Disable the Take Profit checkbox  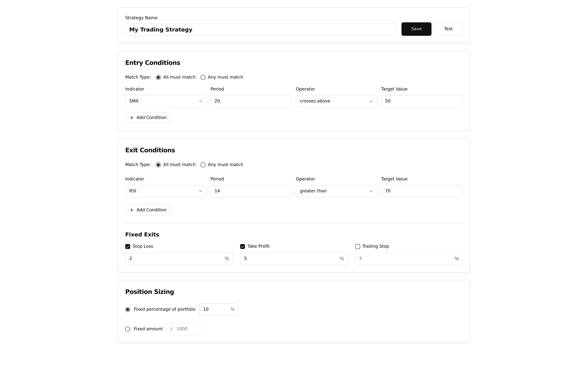click(242, 246)
